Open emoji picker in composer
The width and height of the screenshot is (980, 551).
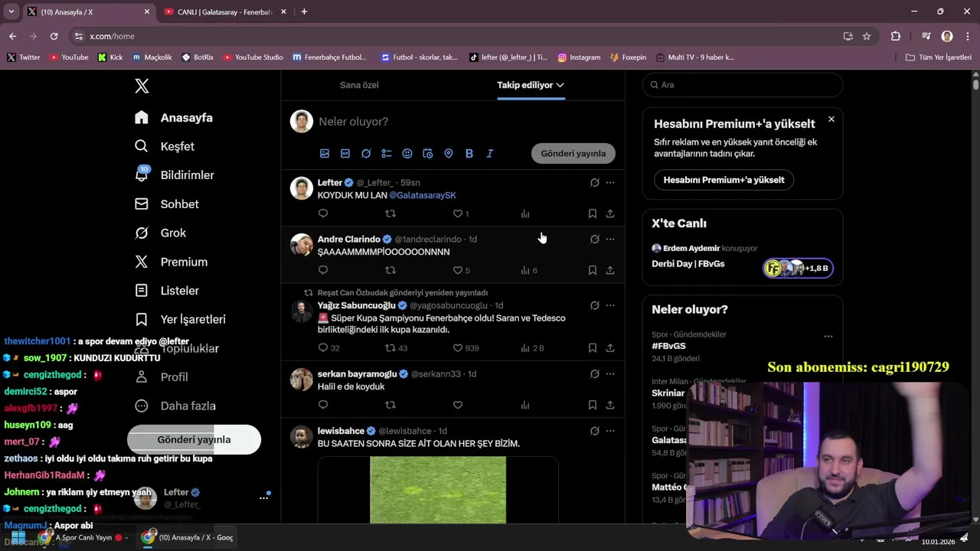click(407, 154)
